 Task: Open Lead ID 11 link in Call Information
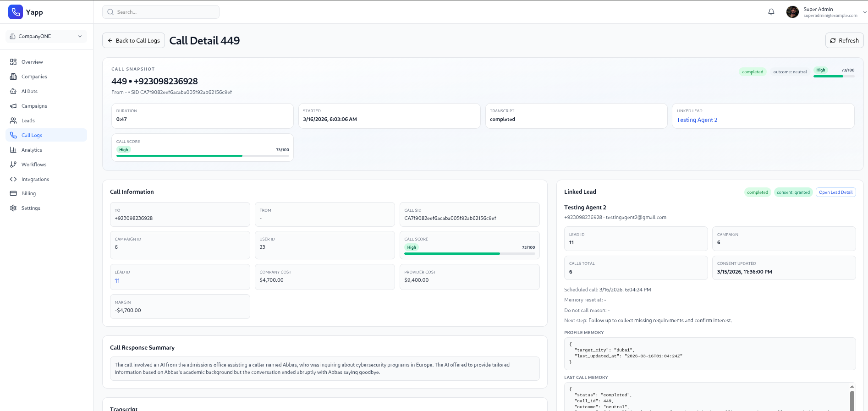(x=117, y=280)
